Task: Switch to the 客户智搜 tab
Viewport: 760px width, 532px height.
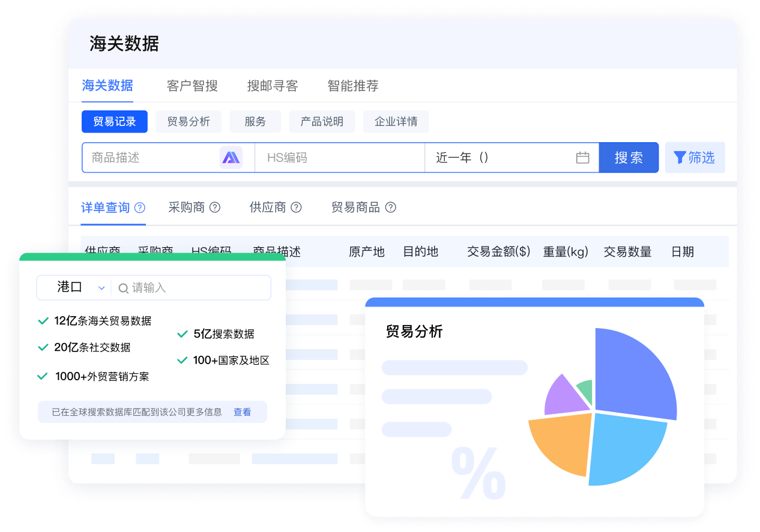Action: pos(192,86)
